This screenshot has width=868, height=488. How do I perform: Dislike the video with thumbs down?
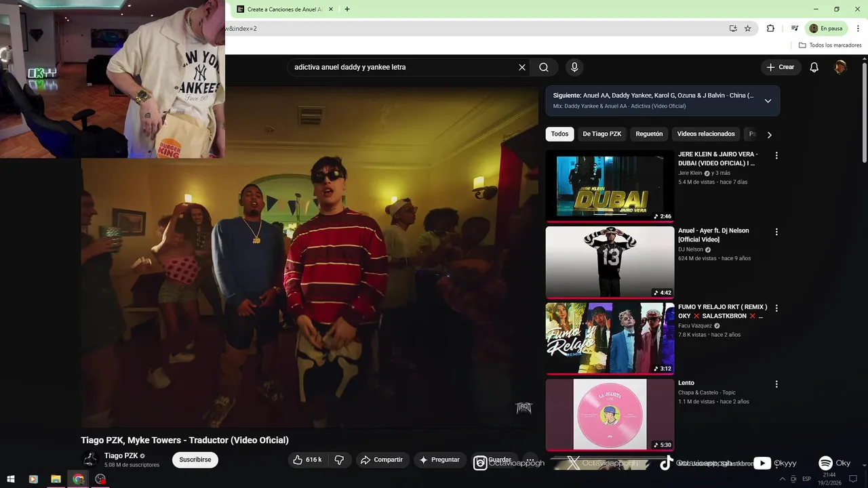click(x=340, y=460)
